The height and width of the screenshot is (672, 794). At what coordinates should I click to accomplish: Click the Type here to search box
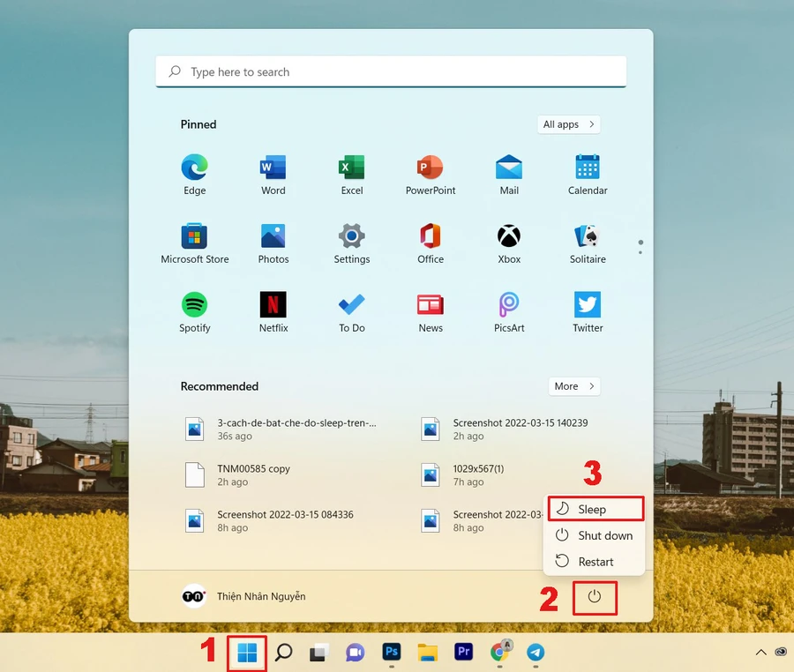[x=391, y=71]
